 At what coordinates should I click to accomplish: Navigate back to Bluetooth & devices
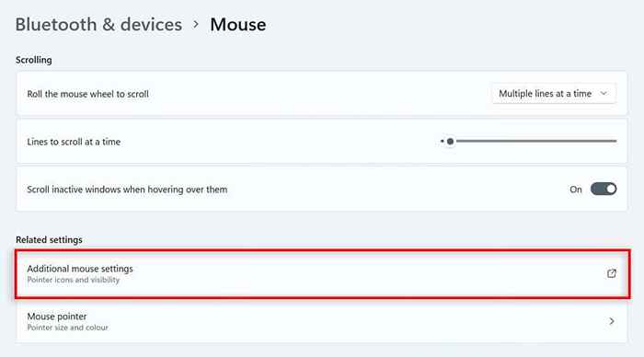tap(98, 25)
